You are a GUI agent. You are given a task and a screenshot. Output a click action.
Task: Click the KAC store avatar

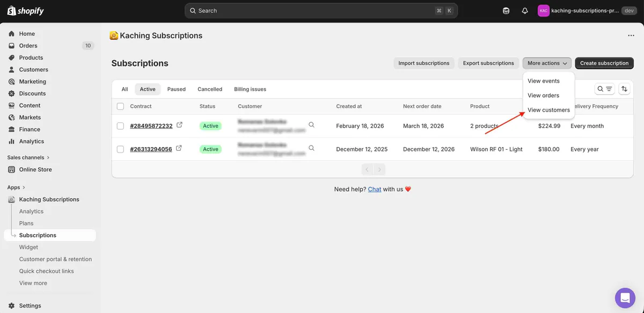544,11
